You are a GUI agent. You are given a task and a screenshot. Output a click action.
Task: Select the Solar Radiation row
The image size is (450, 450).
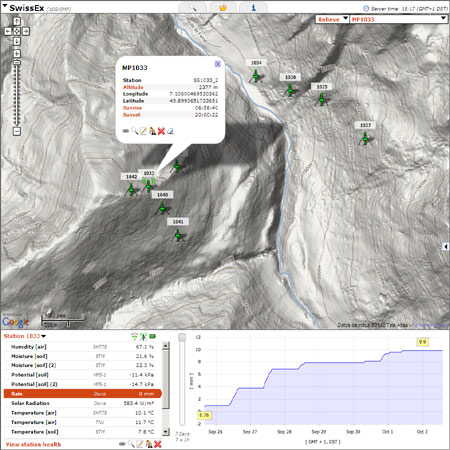[83, 403]
